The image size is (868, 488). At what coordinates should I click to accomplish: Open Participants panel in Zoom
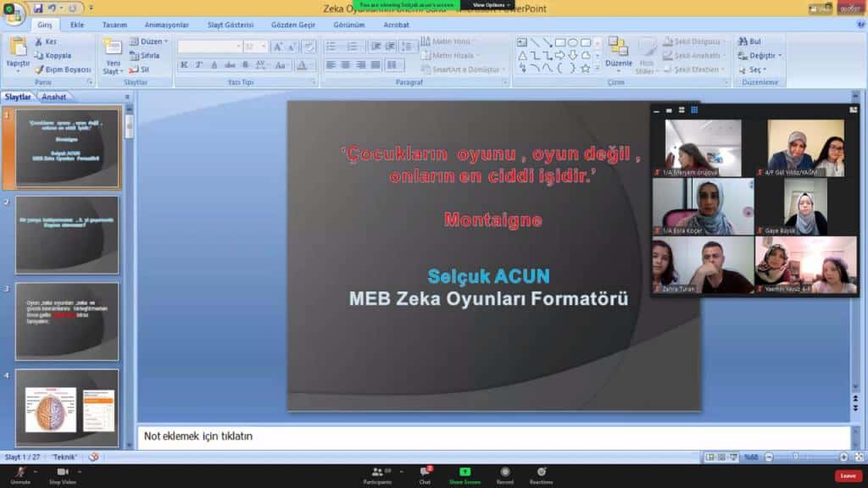click(x=377, y=476)
